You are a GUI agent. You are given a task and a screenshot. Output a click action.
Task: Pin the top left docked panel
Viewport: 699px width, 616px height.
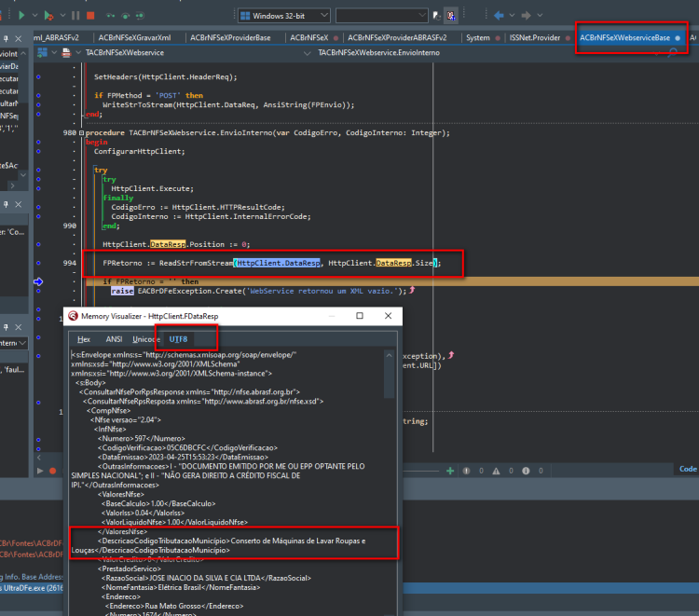coord(6,39)
